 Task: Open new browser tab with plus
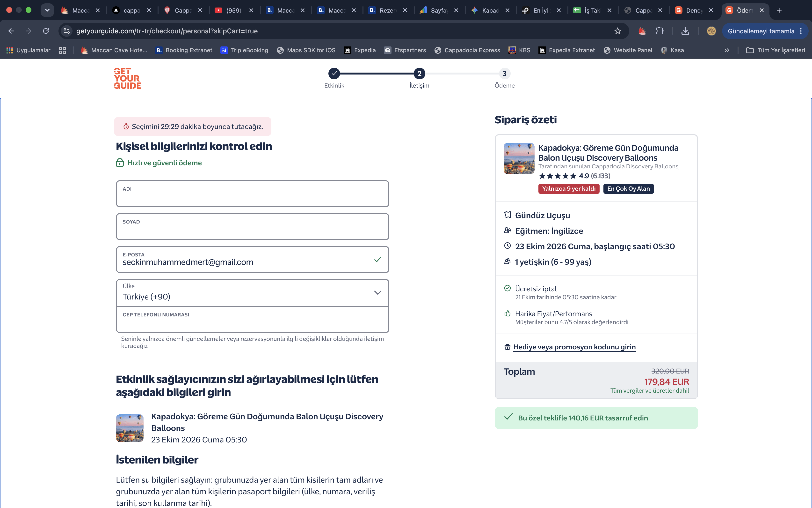[779, 10]
